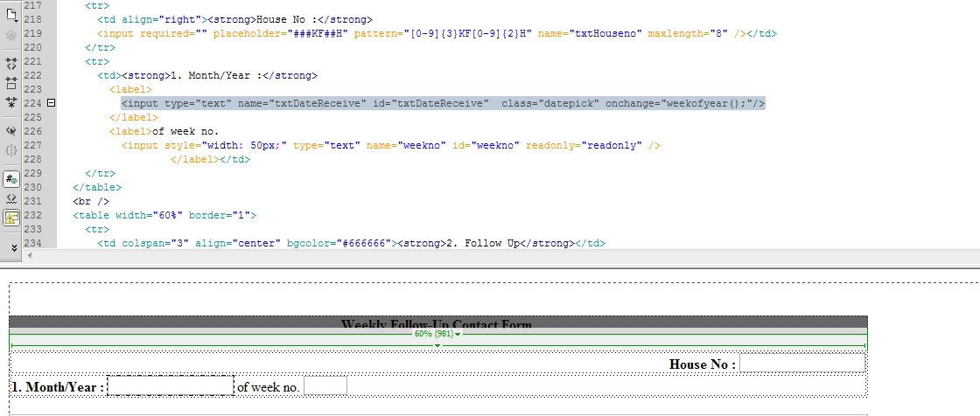Image resolution: width=980 pixels, height=416 pixels.
Task: Click the code scrollbar left arrow
Action: click(x=30, y=255)
